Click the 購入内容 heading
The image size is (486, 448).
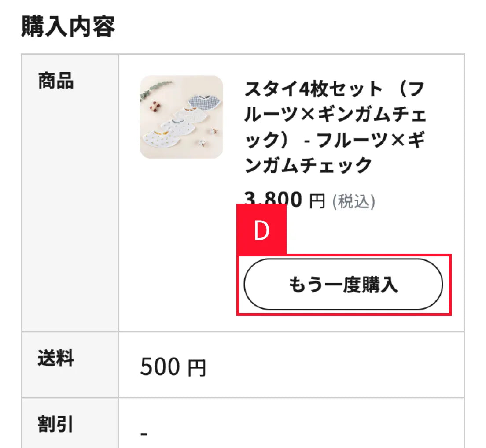coord(68,26)
